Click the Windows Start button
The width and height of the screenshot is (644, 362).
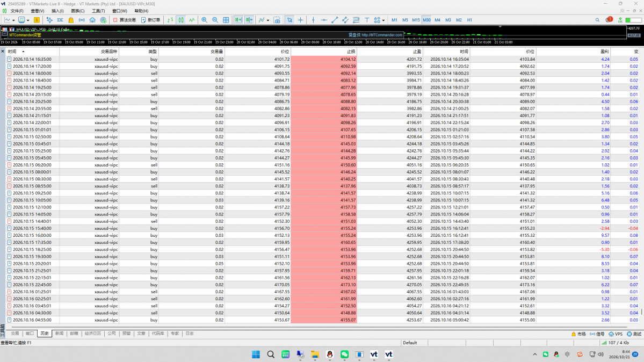[x=256, y=354]
